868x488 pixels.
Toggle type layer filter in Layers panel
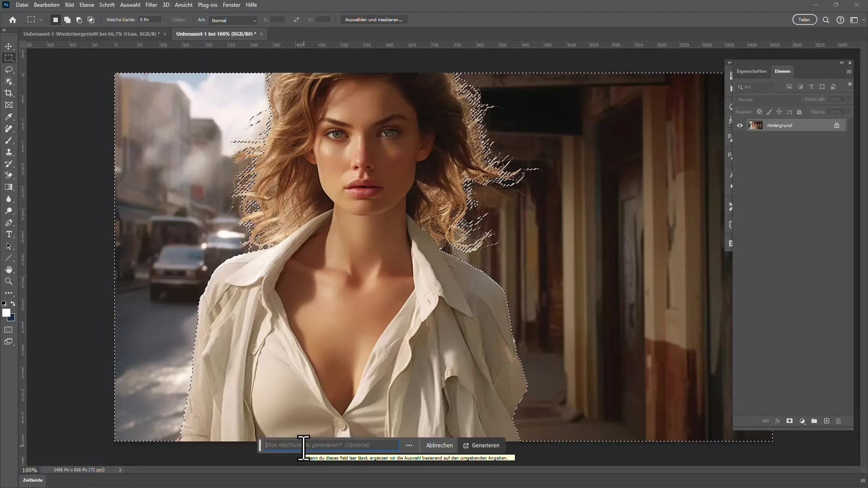[x=811, y=87]
